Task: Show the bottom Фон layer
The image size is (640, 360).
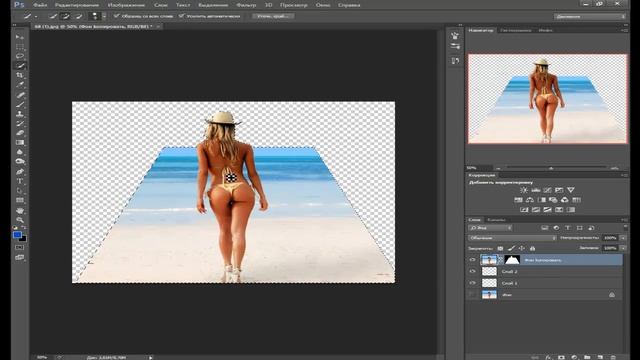Action: [x=472, y=294]
